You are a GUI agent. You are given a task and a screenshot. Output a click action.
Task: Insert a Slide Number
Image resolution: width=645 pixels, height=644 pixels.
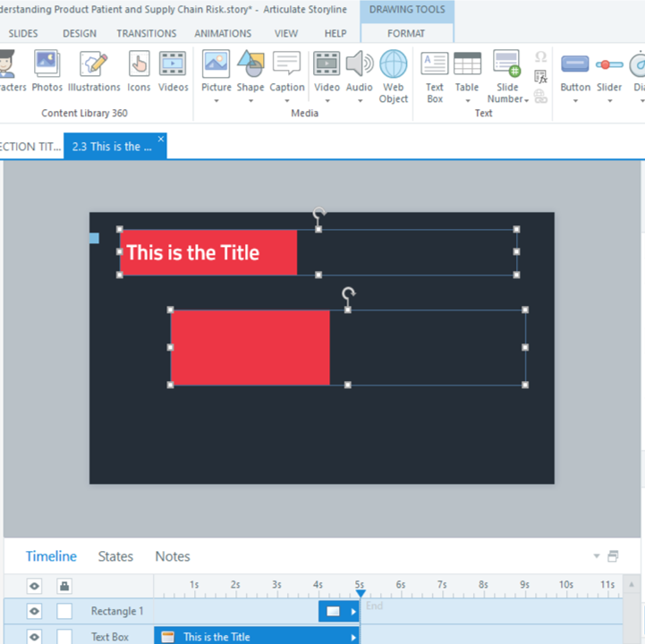click(x=507, y=77)
